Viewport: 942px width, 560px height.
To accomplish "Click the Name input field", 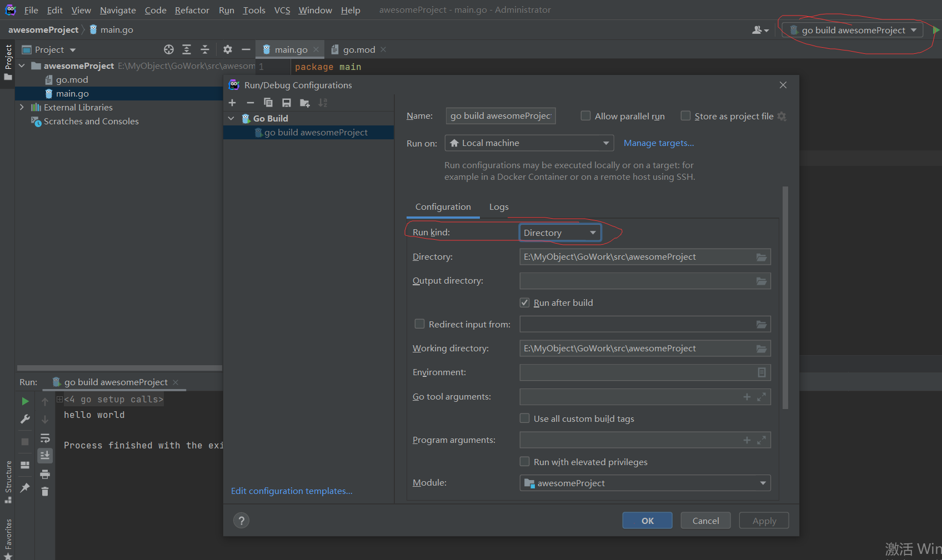I will pyautogui.click(x=500, y=115).
